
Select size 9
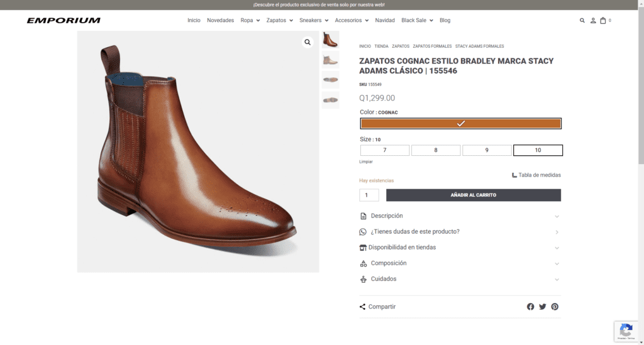487,150
